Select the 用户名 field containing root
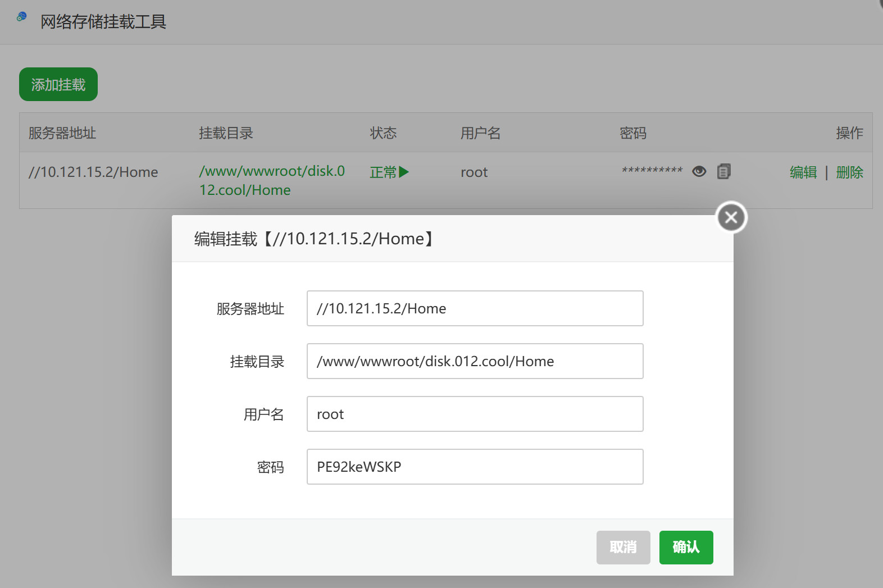Screen dimensions: 883x588 pos(475,414)
